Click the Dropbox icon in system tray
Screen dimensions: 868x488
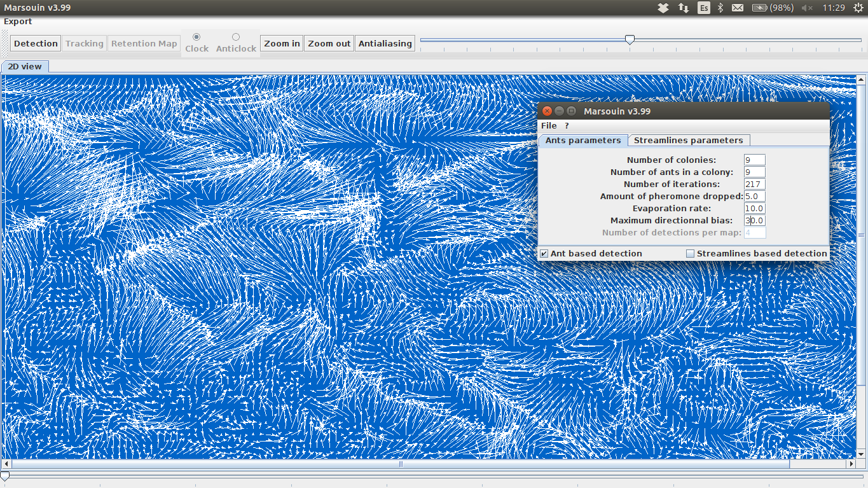(x=663, y=8)
